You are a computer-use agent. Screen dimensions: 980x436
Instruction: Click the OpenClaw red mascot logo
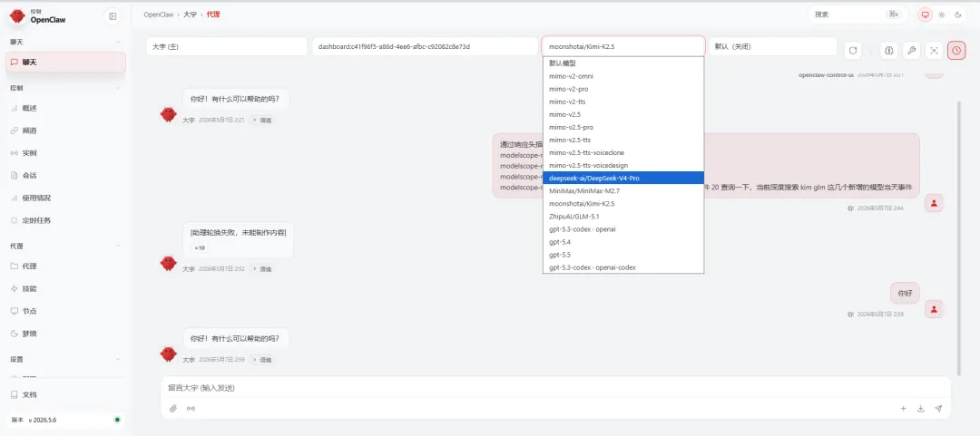click(x=17, y=16)
